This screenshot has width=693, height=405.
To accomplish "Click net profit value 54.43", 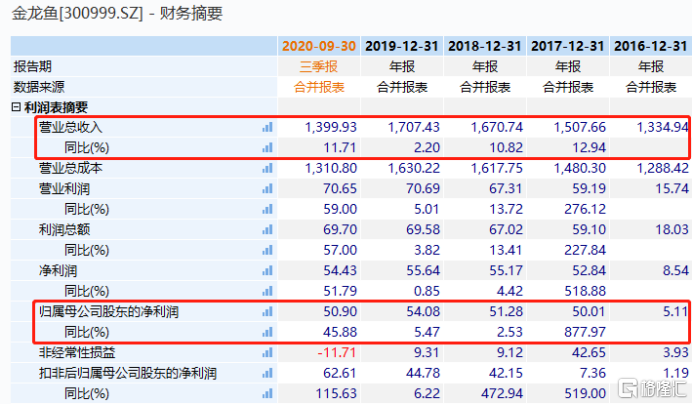I will click(x=340, y=271).
